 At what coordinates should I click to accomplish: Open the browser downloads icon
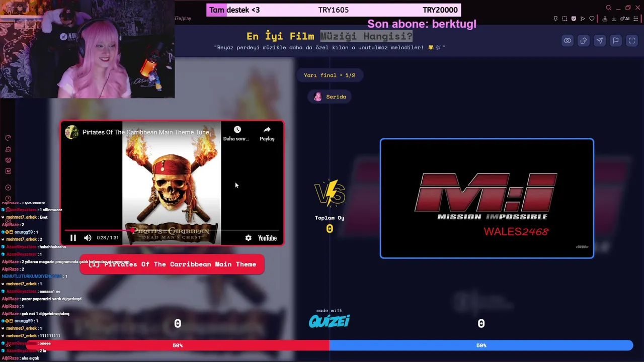[x=614, y=19]
